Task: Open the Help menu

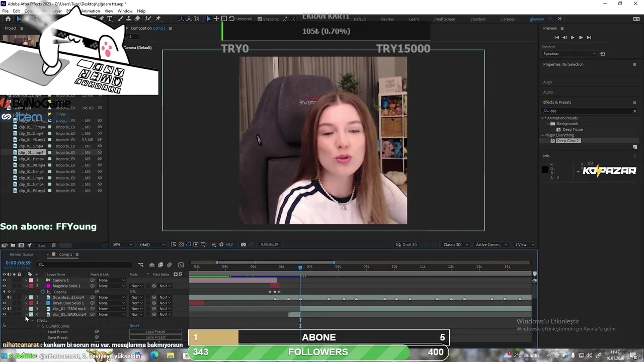Action: tap(141, 11)
